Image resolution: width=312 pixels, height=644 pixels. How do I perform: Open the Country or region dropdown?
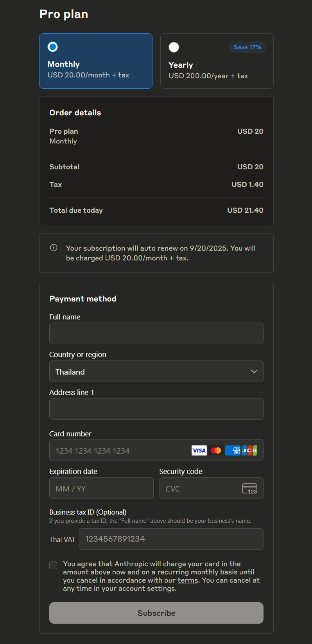coord(156,371)
